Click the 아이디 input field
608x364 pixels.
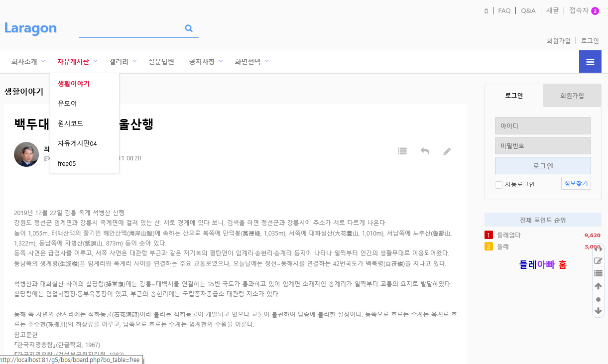pos(543,126)
